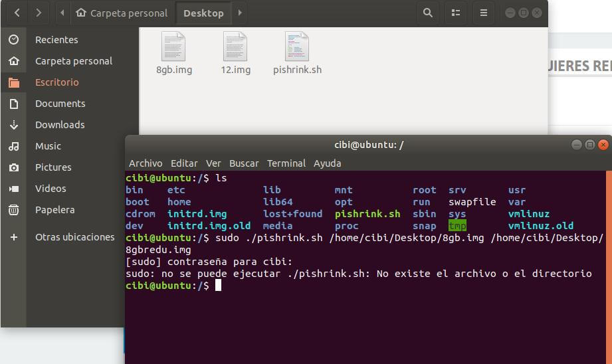Go forward with the right arrow
Screen dimensions: 612x364
click(39, 13)
